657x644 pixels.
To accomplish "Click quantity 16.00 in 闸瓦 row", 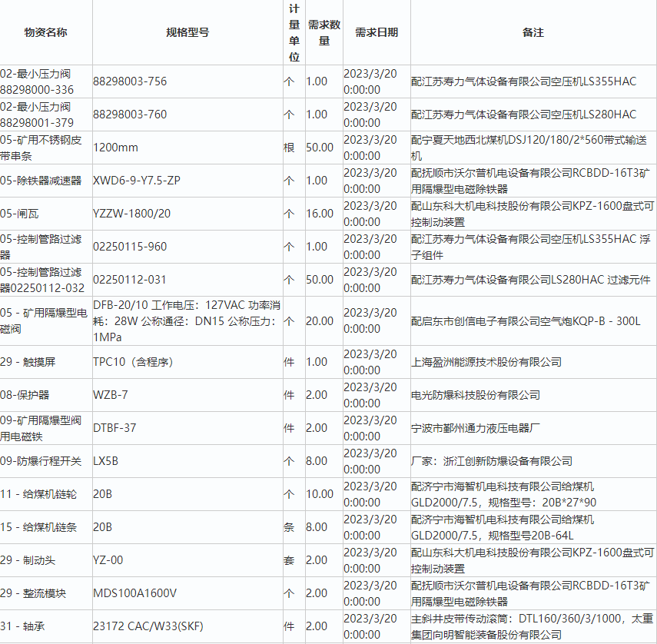I will point(324,214).
